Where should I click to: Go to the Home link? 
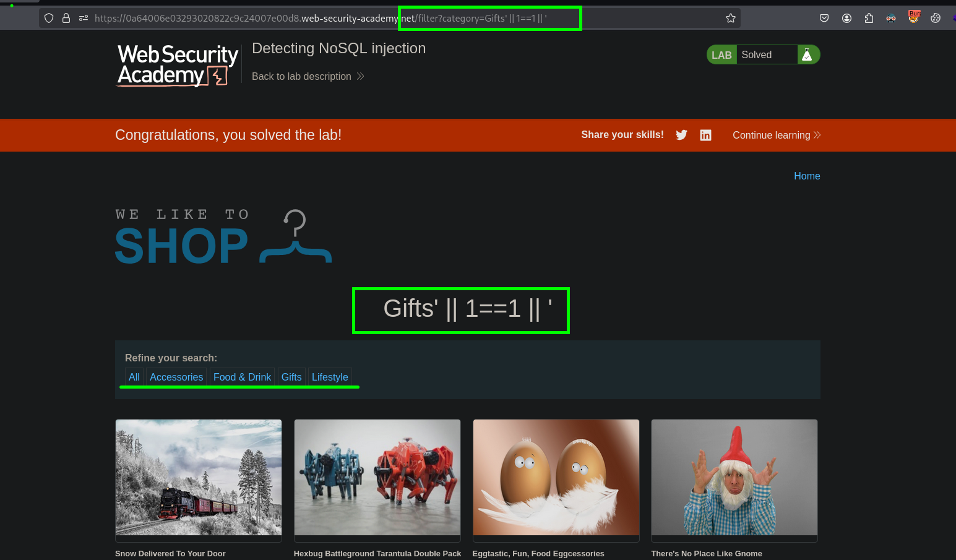[x=807, y=176]
